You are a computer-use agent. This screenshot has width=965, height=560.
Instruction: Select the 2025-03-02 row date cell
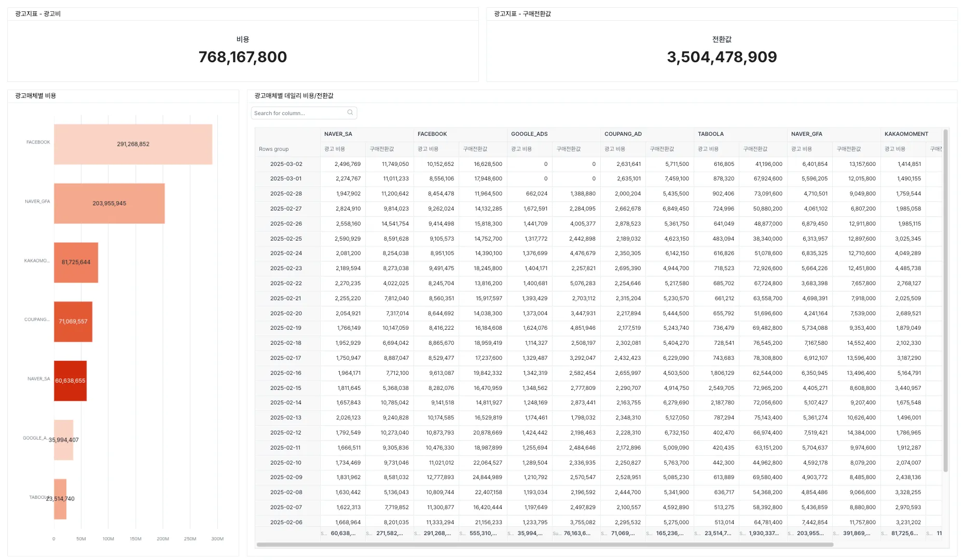pyautogui.click(x=286, y=164)
